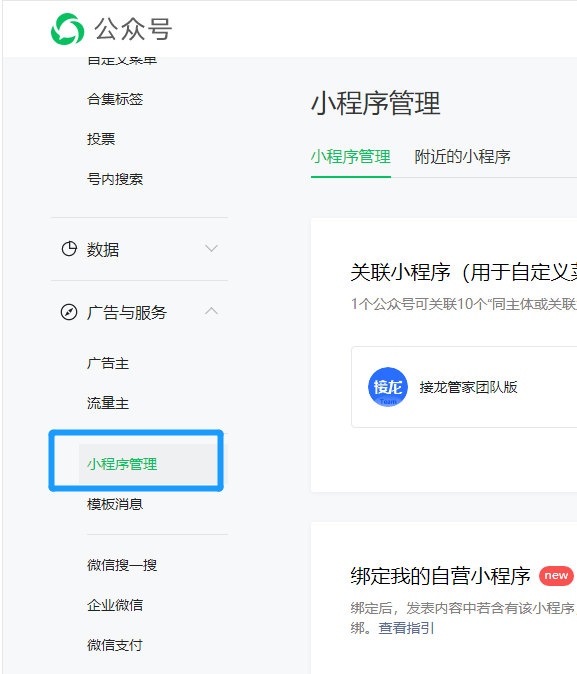Open 模板消息 in the sidebar
This screenshot has height=674, width=577.
pos(115,504)
